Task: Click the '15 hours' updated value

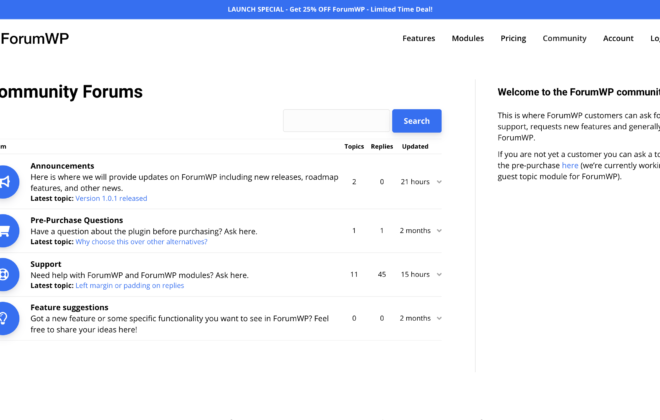Action: (x=415, y=274)
